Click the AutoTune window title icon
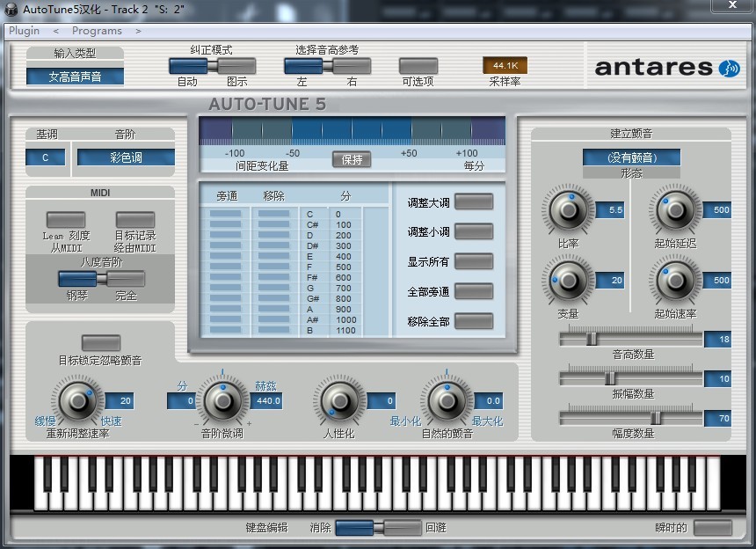The height and width of the screenshot is (549, 756). tap(11, 9)
